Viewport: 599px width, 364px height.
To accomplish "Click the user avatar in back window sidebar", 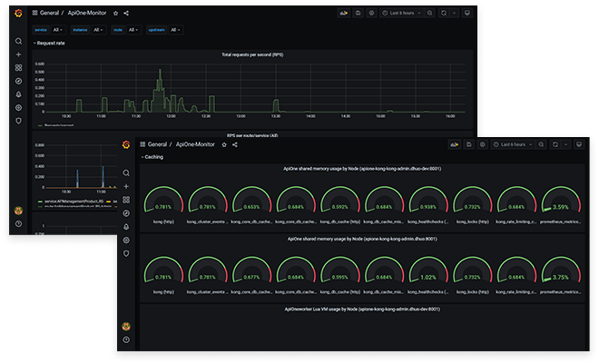I will tap(18, 211).
